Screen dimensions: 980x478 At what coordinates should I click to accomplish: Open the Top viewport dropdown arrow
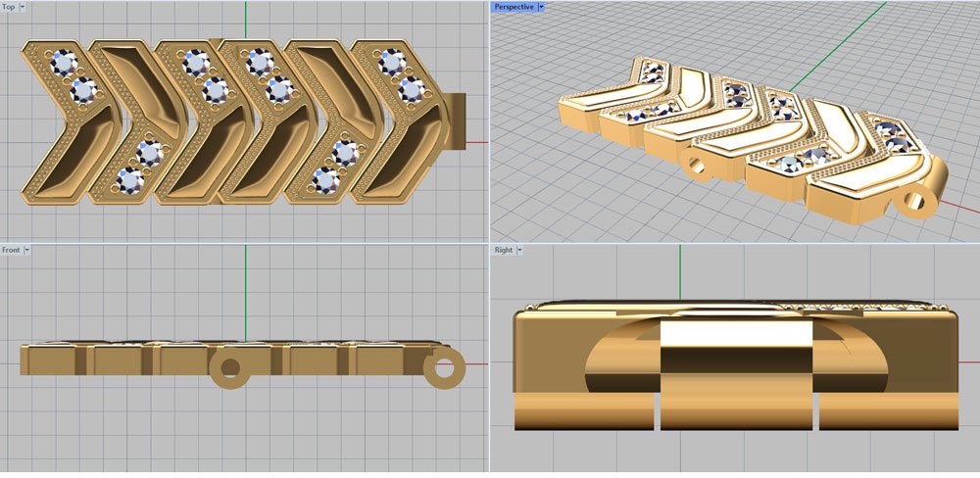pyautogui.click(x=23, y=6)
